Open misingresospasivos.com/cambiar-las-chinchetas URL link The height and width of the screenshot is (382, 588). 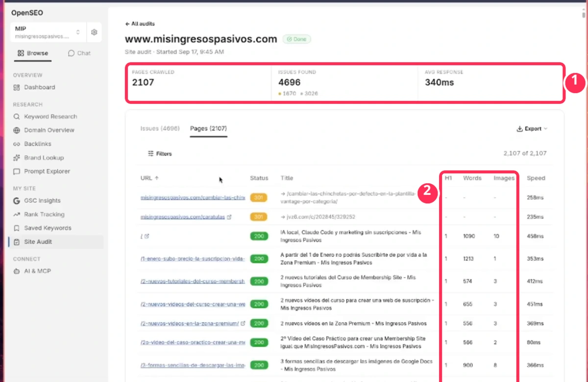tap(193, 197)
